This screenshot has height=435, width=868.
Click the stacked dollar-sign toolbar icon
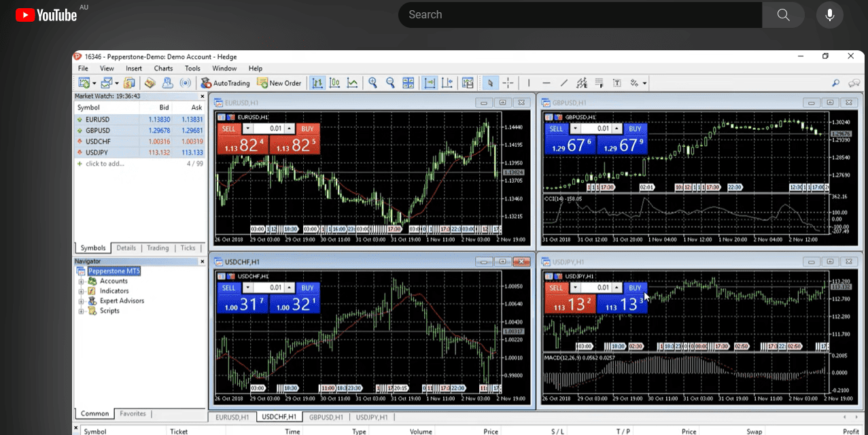click(x=129, y=83)
